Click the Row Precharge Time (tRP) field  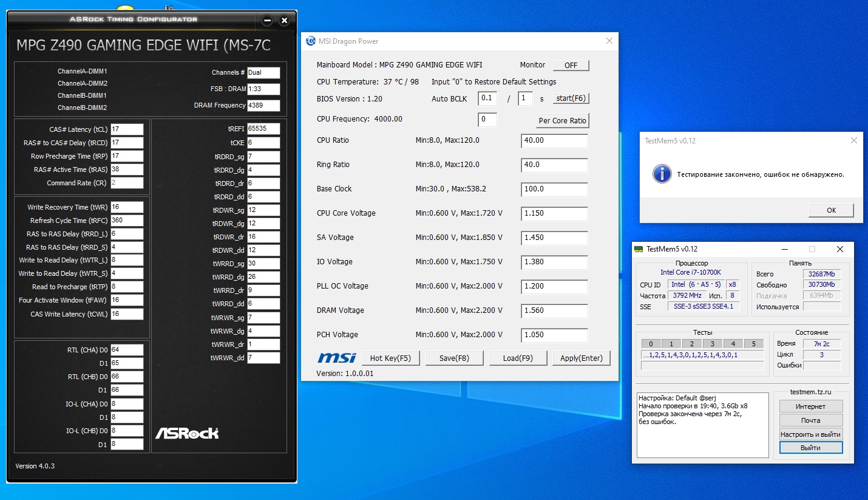point(127,156)
